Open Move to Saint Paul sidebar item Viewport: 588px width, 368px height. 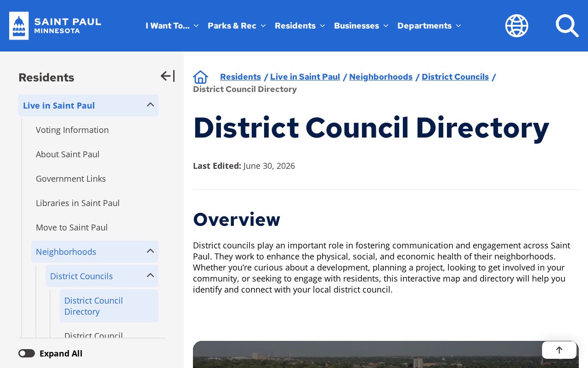[72, 227]
